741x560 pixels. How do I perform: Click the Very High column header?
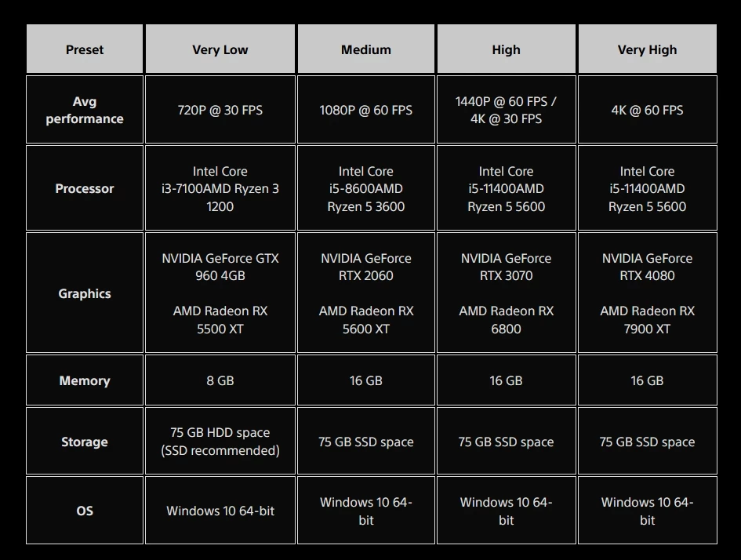647,49
